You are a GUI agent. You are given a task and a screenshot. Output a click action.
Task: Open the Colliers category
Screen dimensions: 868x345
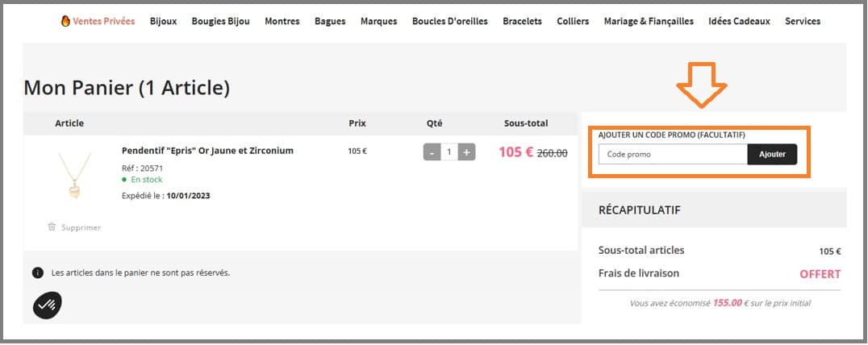(573, 22)
